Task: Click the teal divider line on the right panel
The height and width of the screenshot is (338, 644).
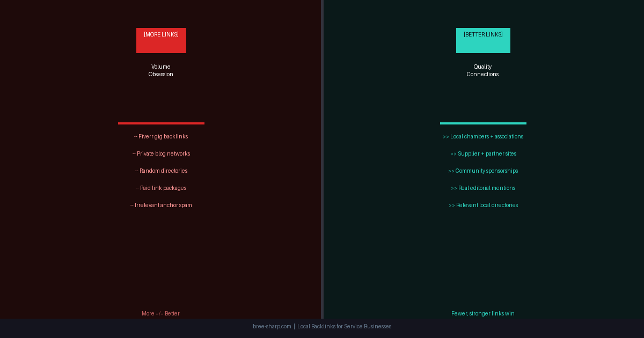Action: (483, 123)
